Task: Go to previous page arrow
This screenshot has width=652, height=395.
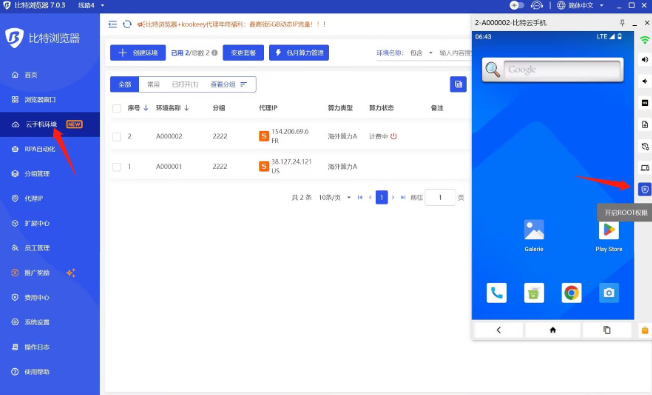Action: point(370,198)
